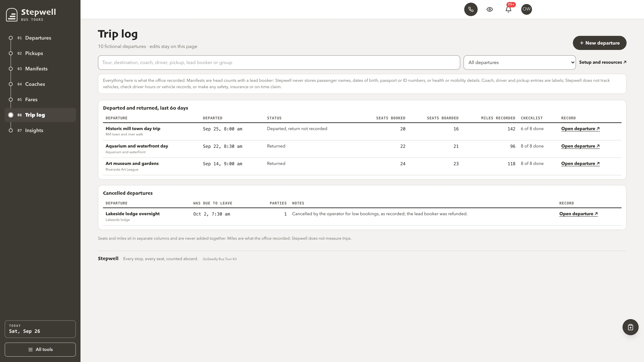Click the New departure button
This screenshot has height=362, width=644.
pyautogui.click(x=600, y=43)
